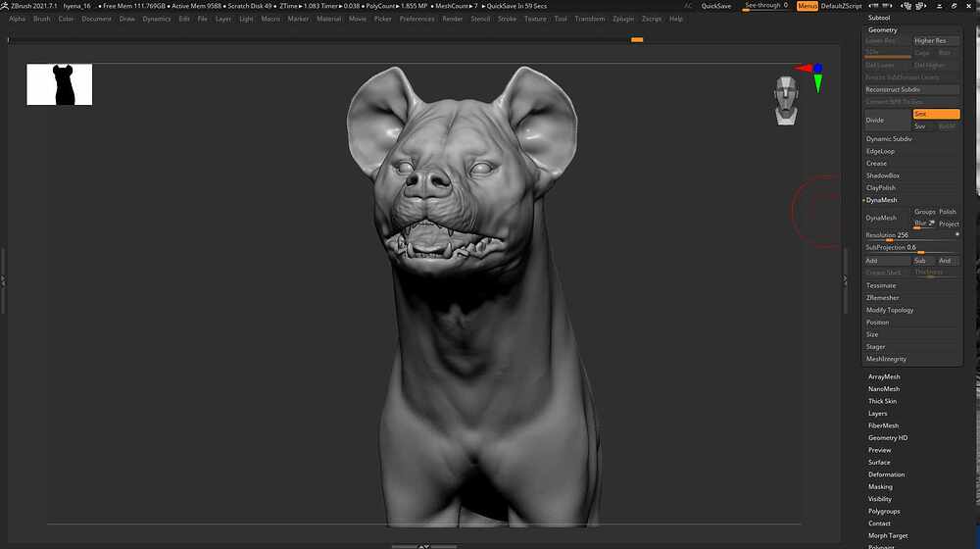Click the right tray divider arrows

[x=846, y=280]
